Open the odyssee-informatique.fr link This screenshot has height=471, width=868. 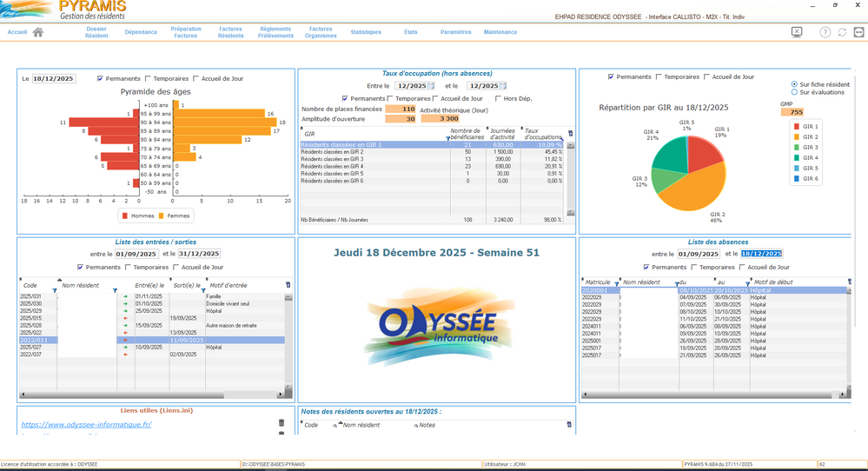coord(86,425)
